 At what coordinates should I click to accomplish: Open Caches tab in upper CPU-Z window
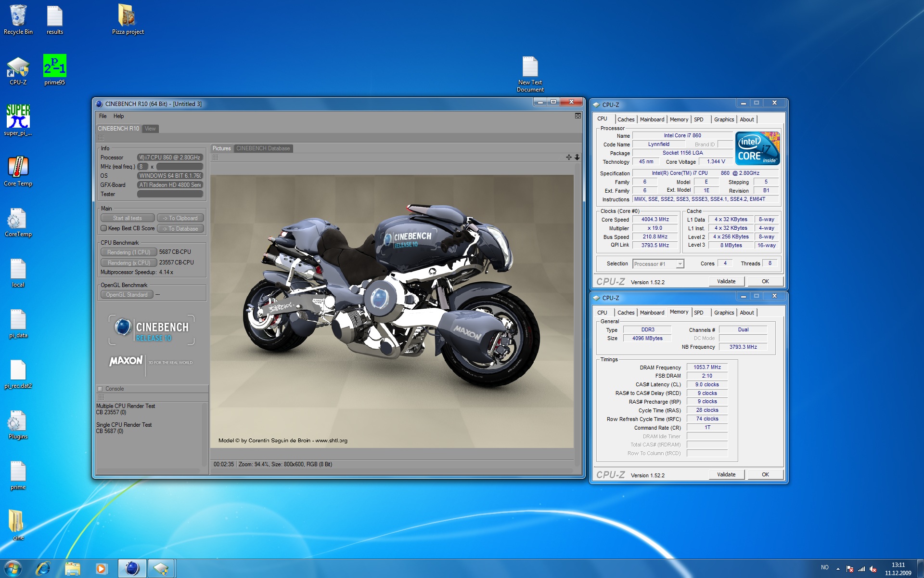(626, 119)
